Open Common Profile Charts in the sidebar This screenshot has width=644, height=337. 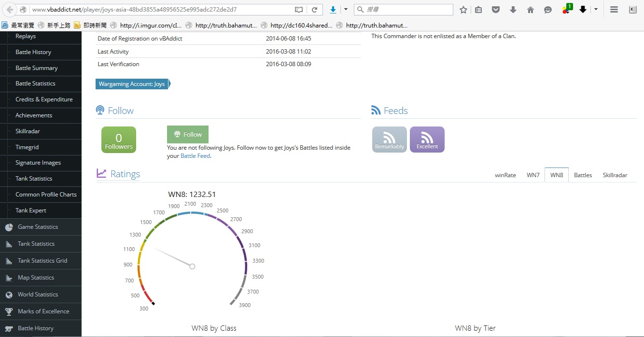(x=46, y=195)
